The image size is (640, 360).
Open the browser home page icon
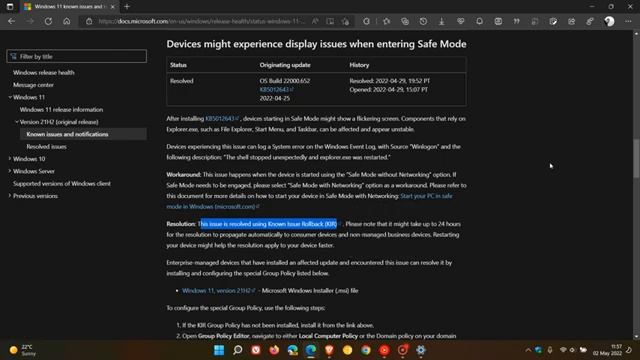[x=67, y=21]
